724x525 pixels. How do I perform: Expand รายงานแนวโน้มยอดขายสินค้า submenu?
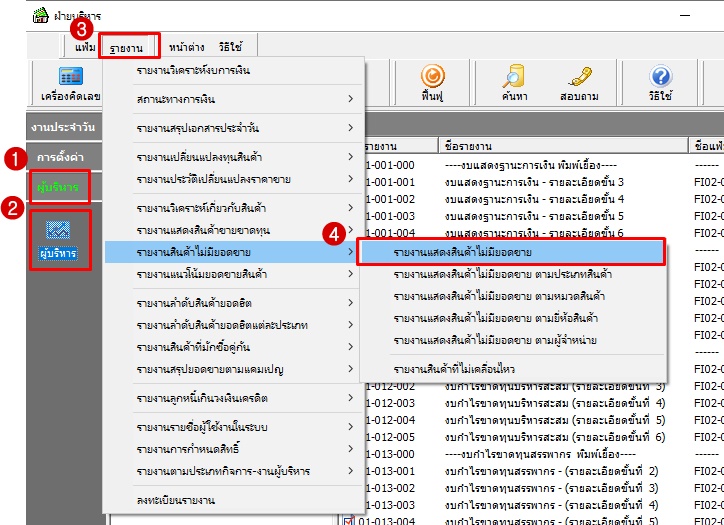click(231, 274)
